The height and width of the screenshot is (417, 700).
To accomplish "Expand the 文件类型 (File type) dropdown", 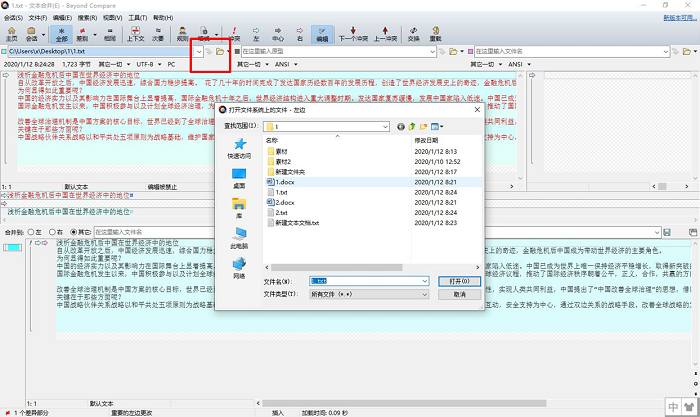I will (x=425, y=295).
